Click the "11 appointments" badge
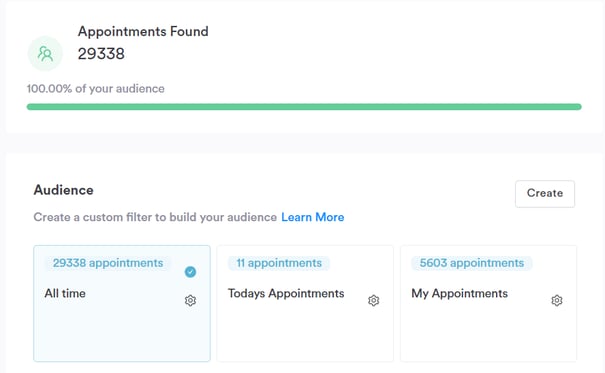 pyautogui.click(x=279, y=263)
